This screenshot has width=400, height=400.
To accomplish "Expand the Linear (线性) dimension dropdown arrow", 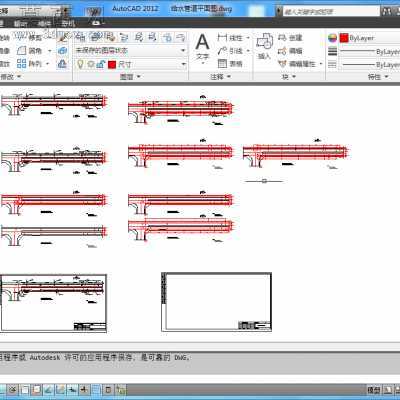I will click(248, 38).
